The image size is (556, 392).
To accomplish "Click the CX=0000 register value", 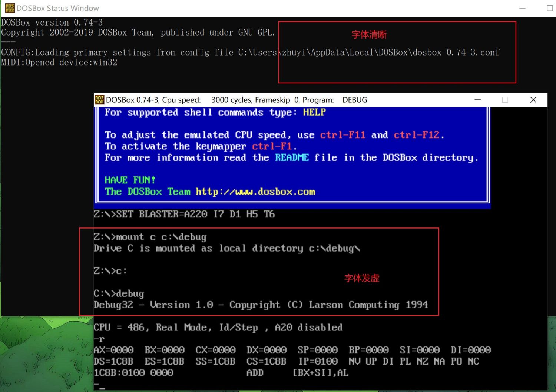I will pyautogui.click(x=215, y=350).
